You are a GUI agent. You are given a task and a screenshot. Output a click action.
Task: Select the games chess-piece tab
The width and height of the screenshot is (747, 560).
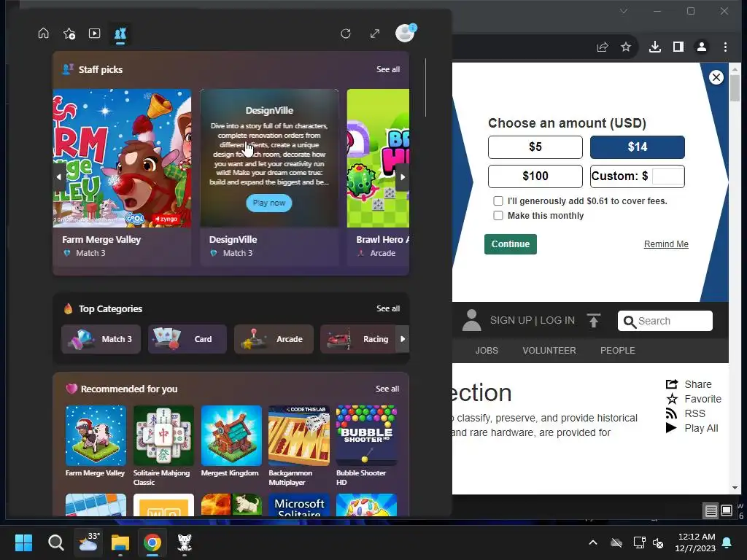[x=120, y=34]
